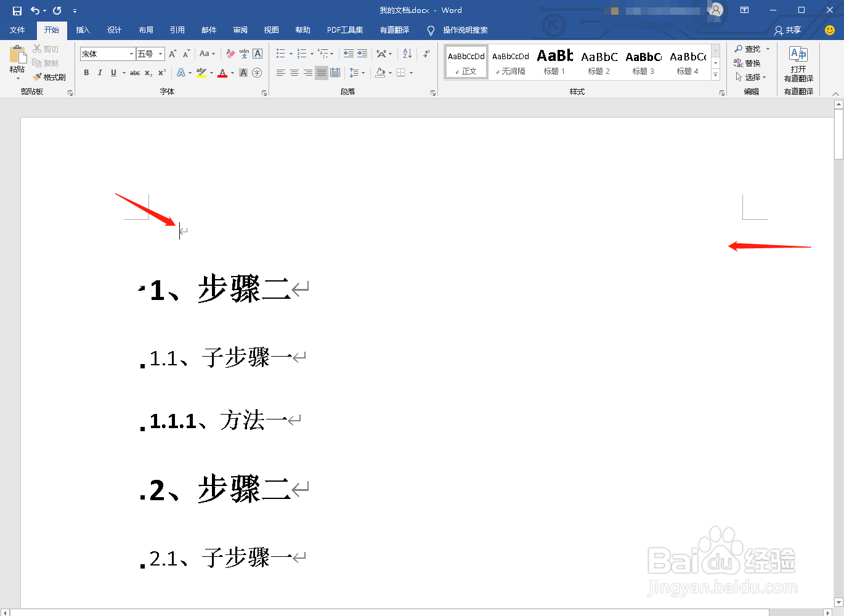Expand the styles gallery
The height and width of the screenshot is (616, 844).
[x=715, y=75]
